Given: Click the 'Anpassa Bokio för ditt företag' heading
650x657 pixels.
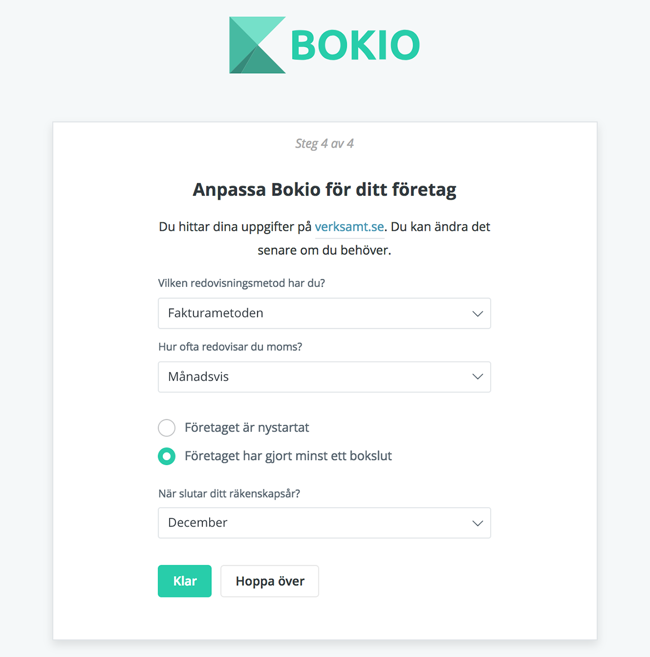Looking at the screenshot, I should coord(324,190).
